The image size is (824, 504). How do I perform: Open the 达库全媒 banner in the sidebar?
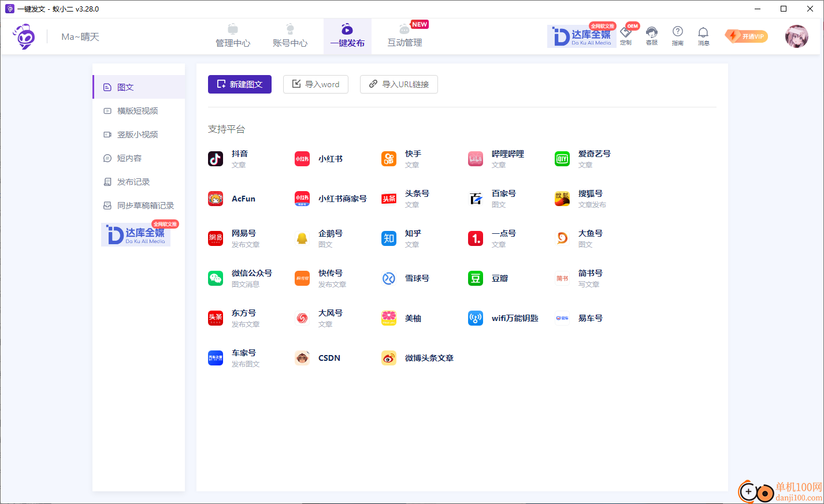click(136, 234)
